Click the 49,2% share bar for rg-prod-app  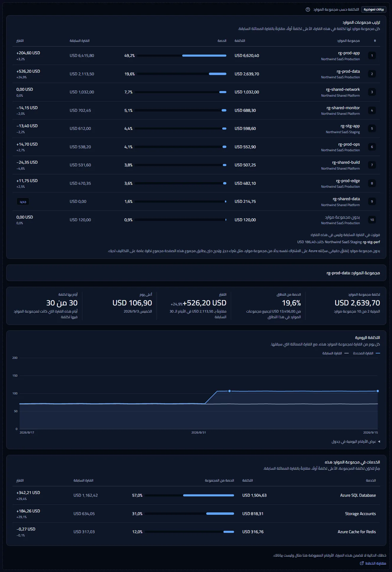click(181, 55)
